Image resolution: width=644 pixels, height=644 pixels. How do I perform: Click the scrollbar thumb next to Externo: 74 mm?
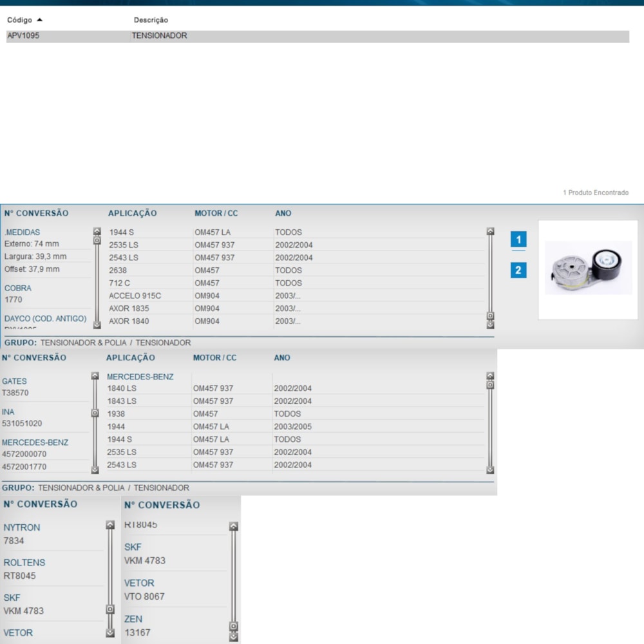coord(97,240)
